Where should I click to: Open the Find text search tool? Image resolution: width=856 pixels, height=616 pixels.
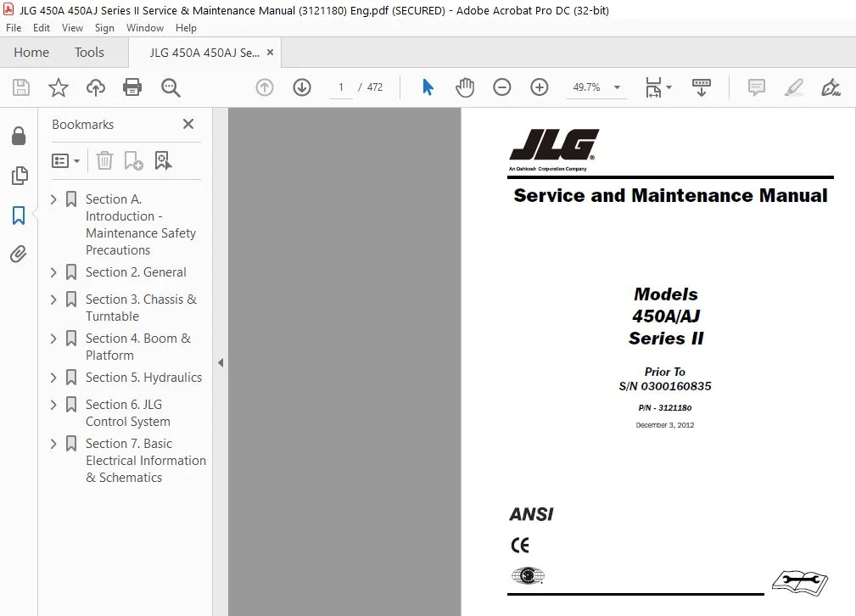coord(171,87)
